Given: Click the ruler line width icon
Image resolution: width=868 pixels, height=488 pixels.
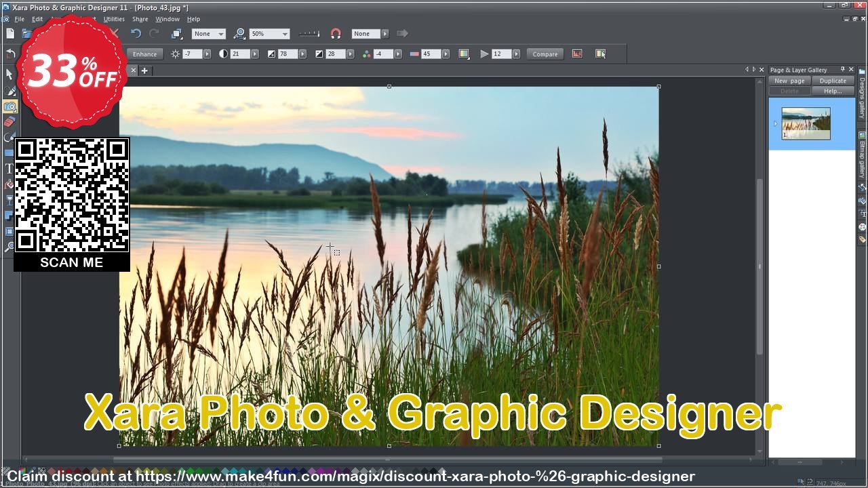Looking at the screenshot, I should 309,33.
